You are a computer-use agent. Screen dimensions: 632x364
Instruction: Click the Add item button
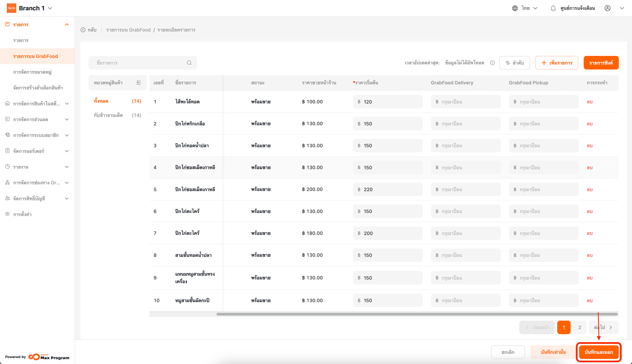556,63
